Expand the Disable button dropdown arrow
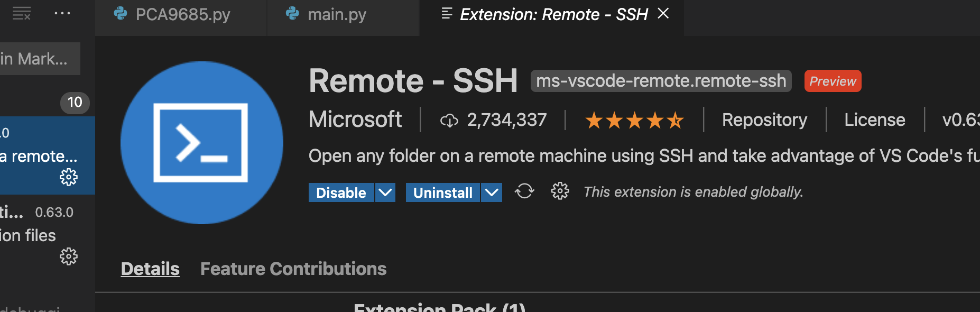This screenshot has width=980, height=312. [x=385, y=192]
